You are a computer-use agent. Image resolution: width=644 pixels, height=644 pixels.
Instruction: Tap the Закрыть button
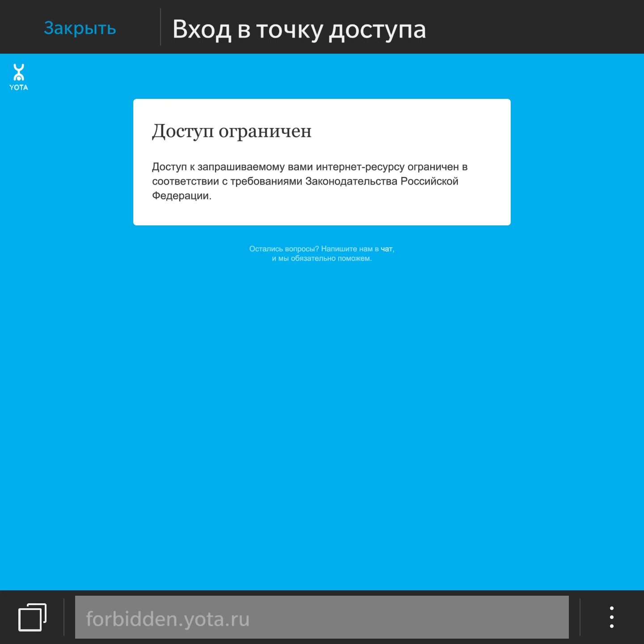tap(80, 28)
